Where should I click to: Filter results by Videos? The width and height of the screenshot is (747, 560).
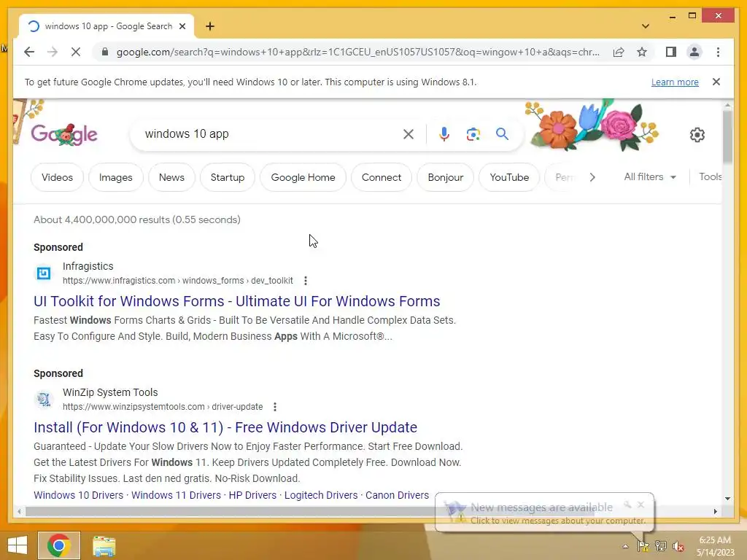click(x=57, y=177)
